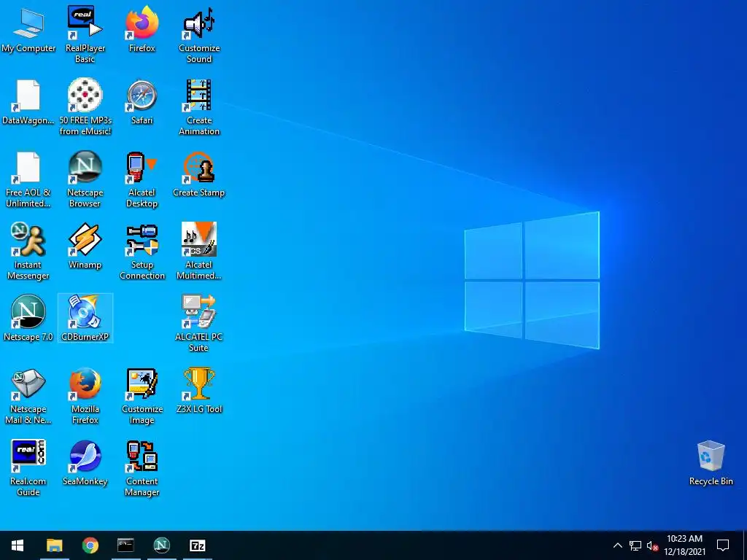The height and width of the screenshot is (560, 747).
Task: Select the Netscape 7.0 desktop shortcut
Action: [x=28, y=318]
